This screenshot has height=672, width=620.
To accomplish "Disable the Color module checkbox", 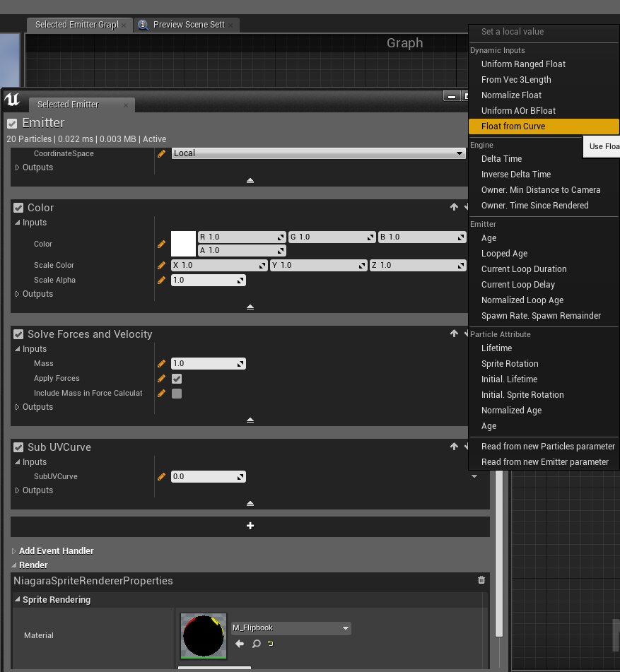I will [x=18, y=208].
